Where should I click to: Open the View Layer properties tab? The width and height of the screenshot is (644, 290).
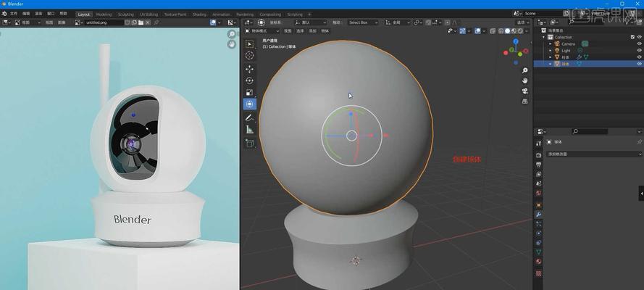click(x=539, y=174)
